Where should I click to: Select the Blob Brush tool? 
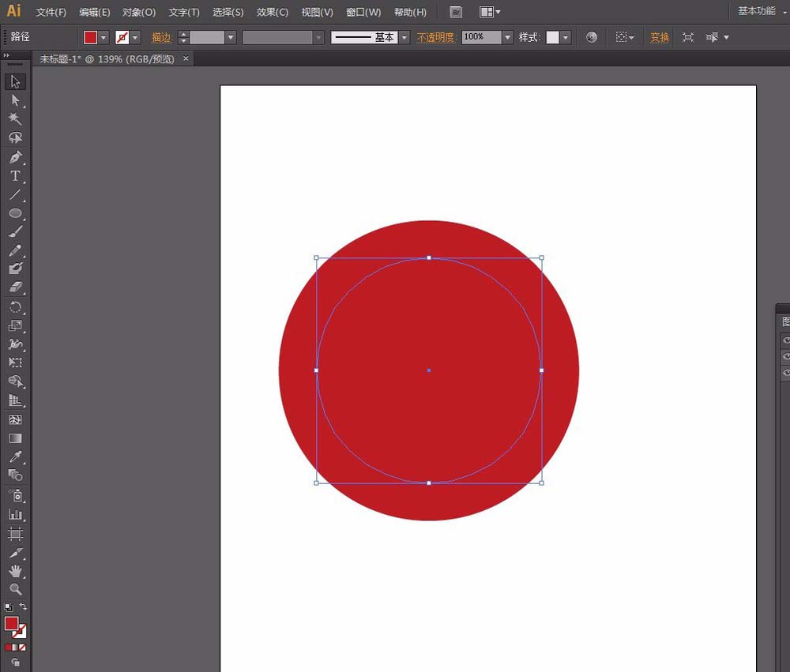click(x=15, y=268)
